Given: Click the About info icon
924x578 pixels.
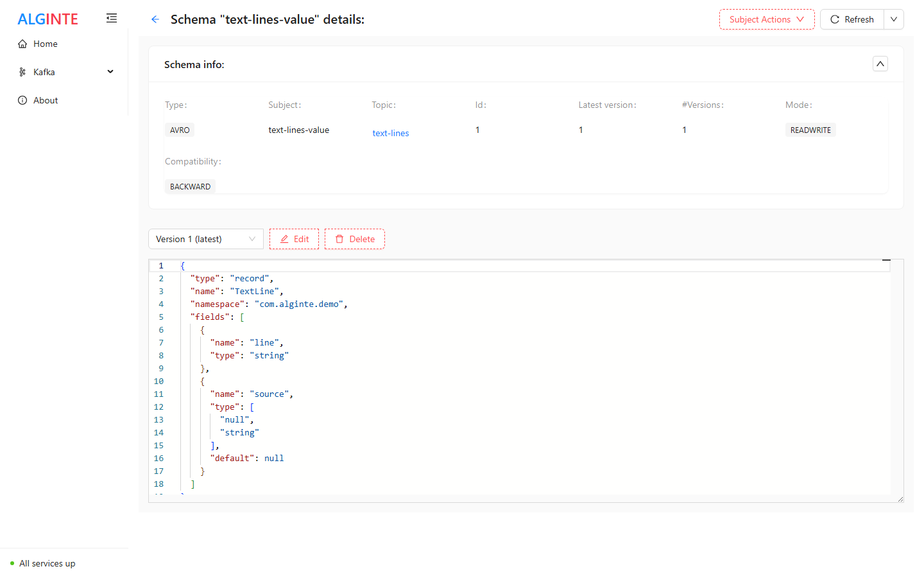Looking at the screenshot, I should pyautogui.click(x=22, y=100).
